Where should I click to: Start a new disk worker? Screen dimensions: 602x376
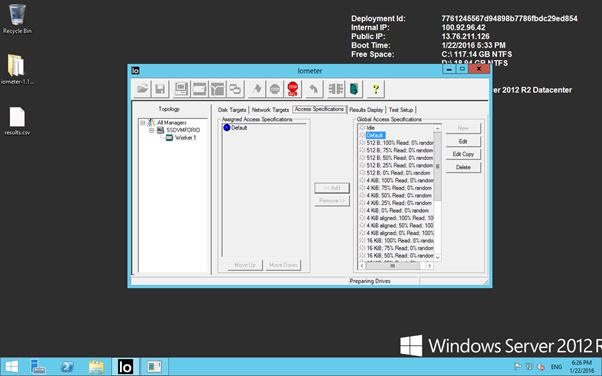(x=199, y=89)
